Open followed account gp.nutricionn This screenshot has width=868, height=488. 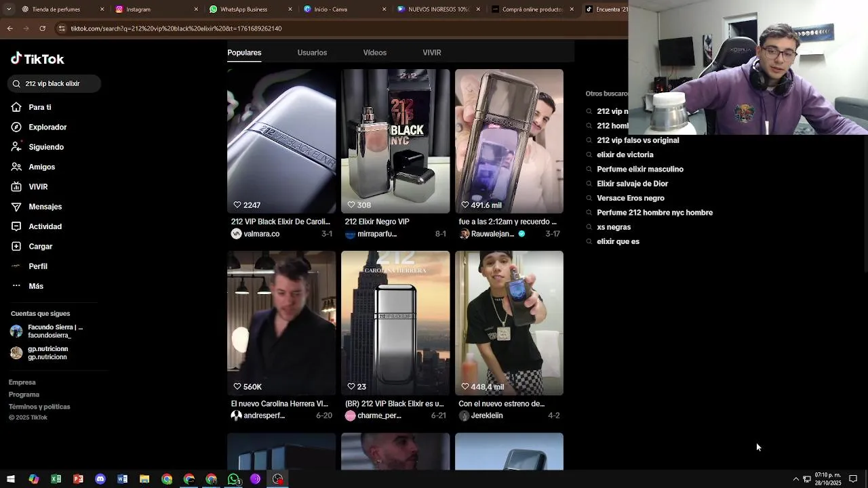coord(39,353)
